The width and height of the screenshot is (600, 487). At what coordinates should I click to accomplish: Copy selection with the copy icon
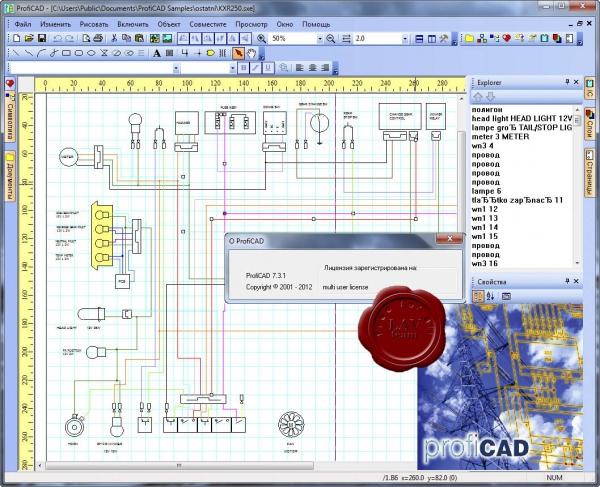126,38
